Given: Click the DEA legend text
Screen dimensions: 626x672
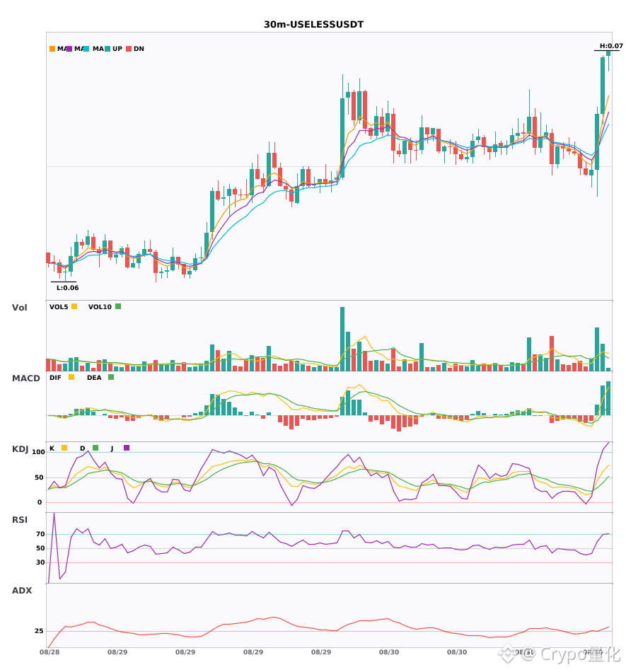Looking at the screenshot, I should click(x=94, y=378).
